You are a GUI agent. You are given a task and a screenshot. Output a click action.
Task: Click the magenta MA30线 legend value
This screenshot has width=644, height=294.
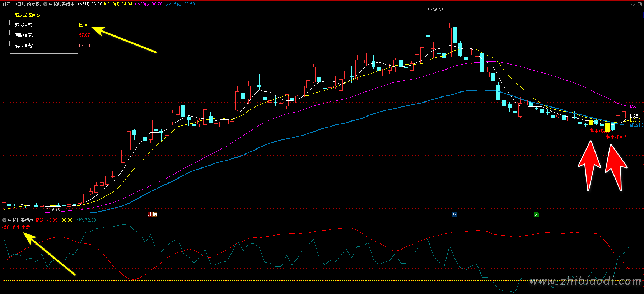click(x=148, y=4)
